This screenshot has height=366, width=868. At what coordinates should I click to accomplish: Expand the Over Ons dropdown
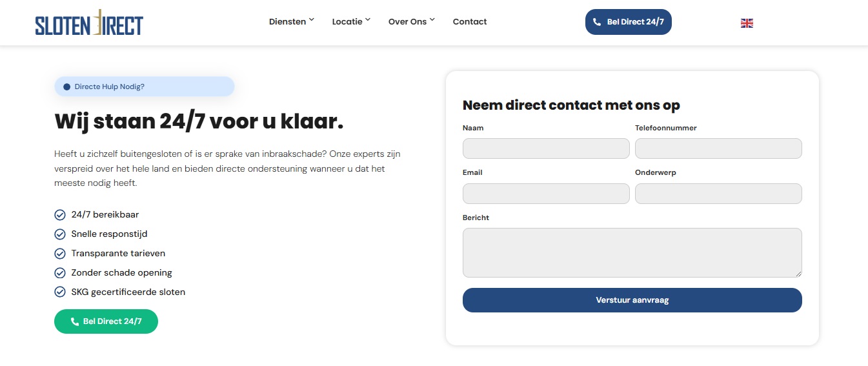click(x=411, y=22)
